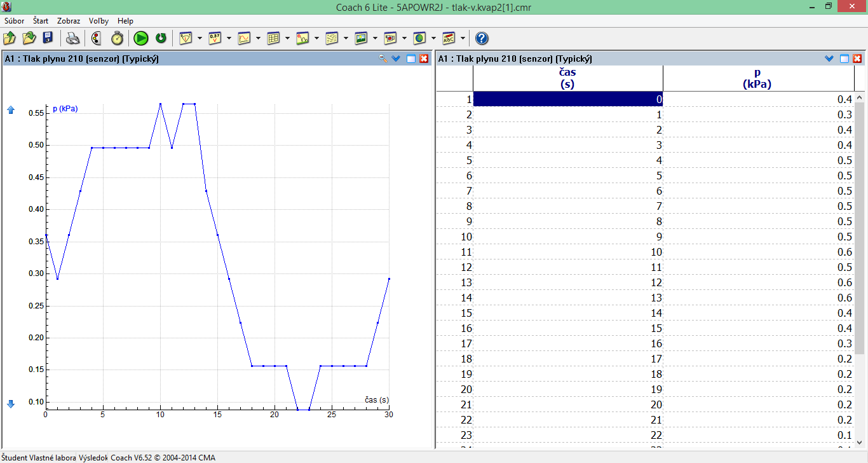Click the green repeat measurement icon
Image resolution: width=868 pixels, height=463 pixels.
(161, 38)
